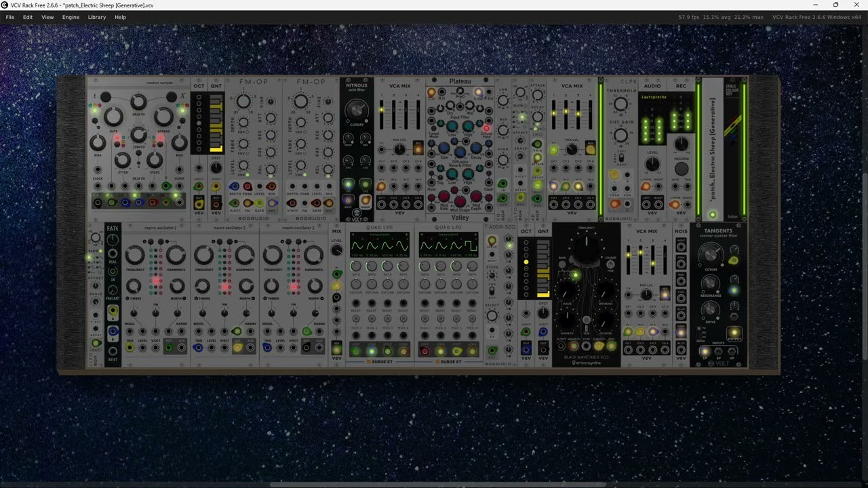Open the second QUAD LFO waveform display
Viewport: 868px width, 488px height.
tap(448, 245)
